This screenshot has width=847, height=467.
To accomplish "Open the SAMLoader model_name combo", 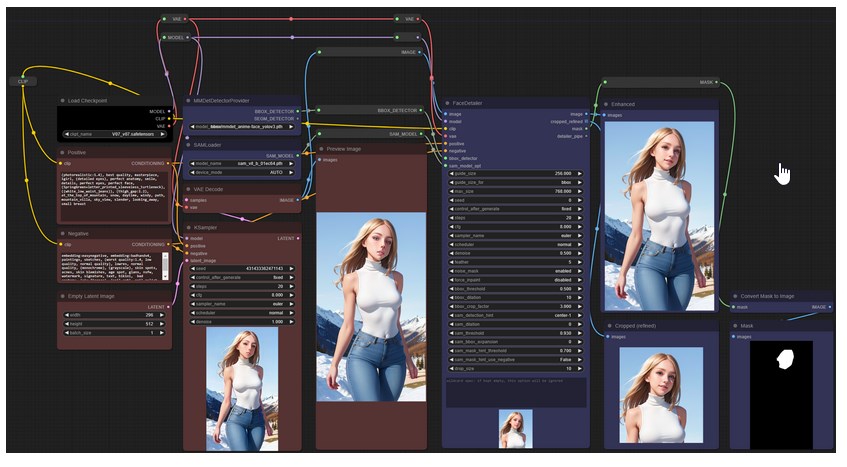I will (x=242, y=164).
